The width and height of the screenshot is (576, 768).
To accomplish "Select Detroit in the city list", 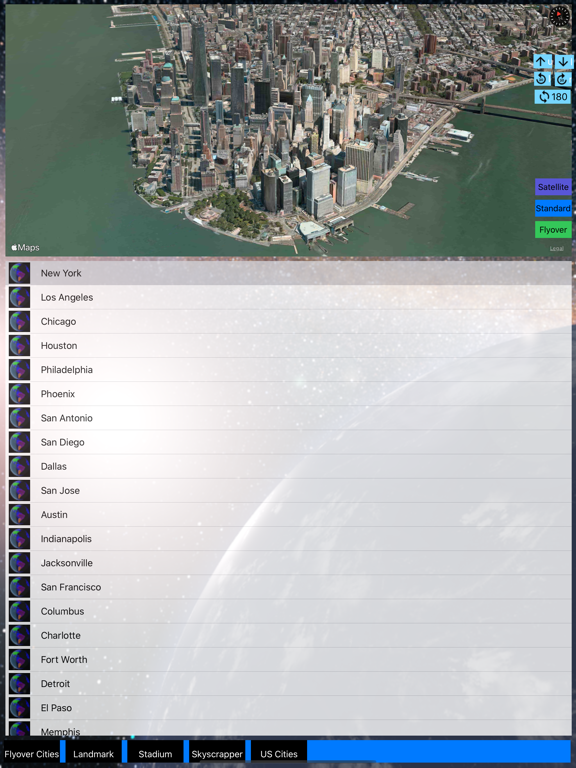I will [289, 684].
